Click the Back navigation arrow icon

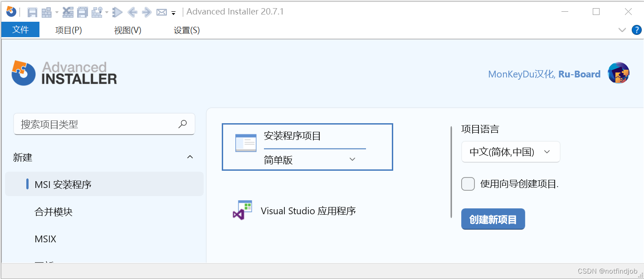(132, 12)
